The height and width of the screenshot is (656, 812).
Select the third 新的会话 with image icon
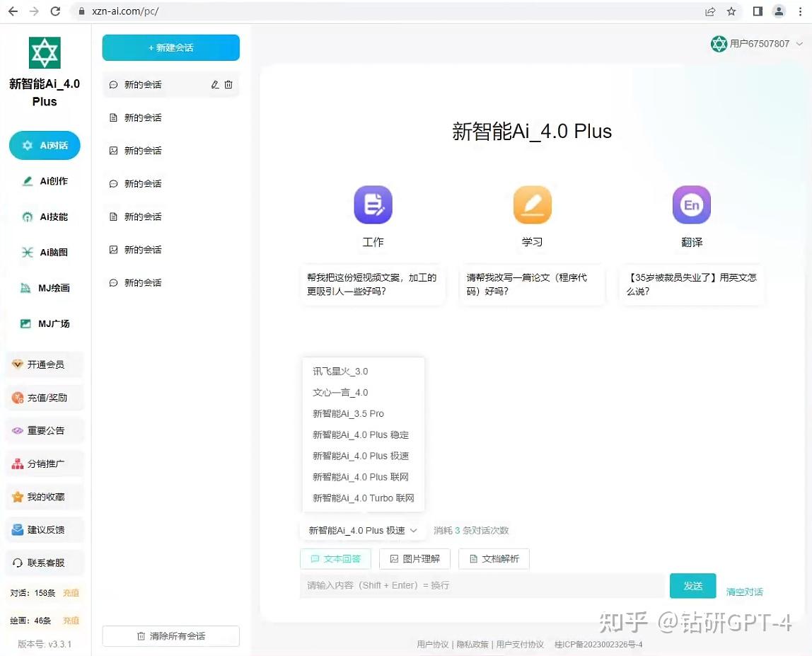171,151
